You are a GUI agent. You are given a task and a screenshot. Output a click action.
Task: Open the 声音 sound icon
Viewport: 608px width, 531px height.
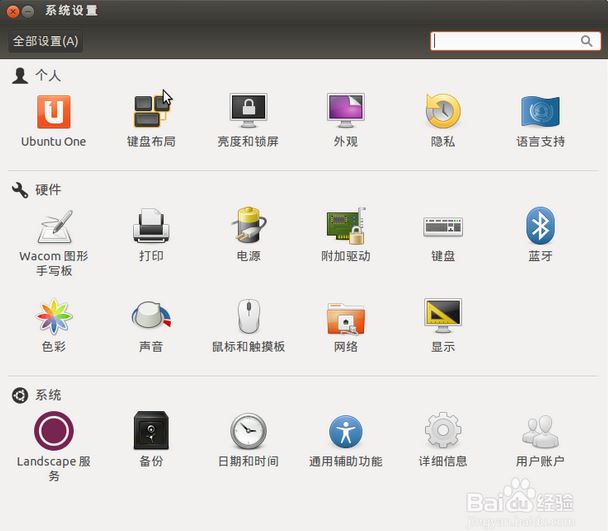(151, 315)
